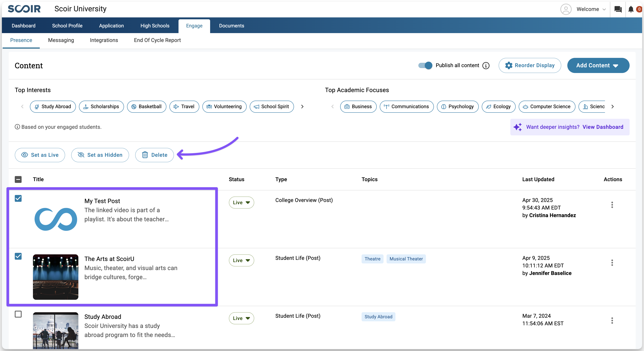Toggle the Publish all content switch
The image size is (644, 351).
(425, 65)
